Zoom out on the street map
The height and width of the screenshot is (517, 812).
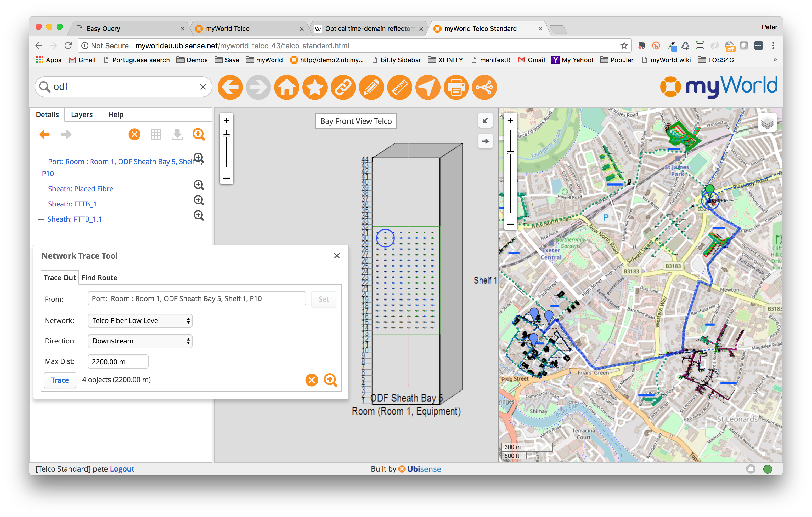(511, 224)
